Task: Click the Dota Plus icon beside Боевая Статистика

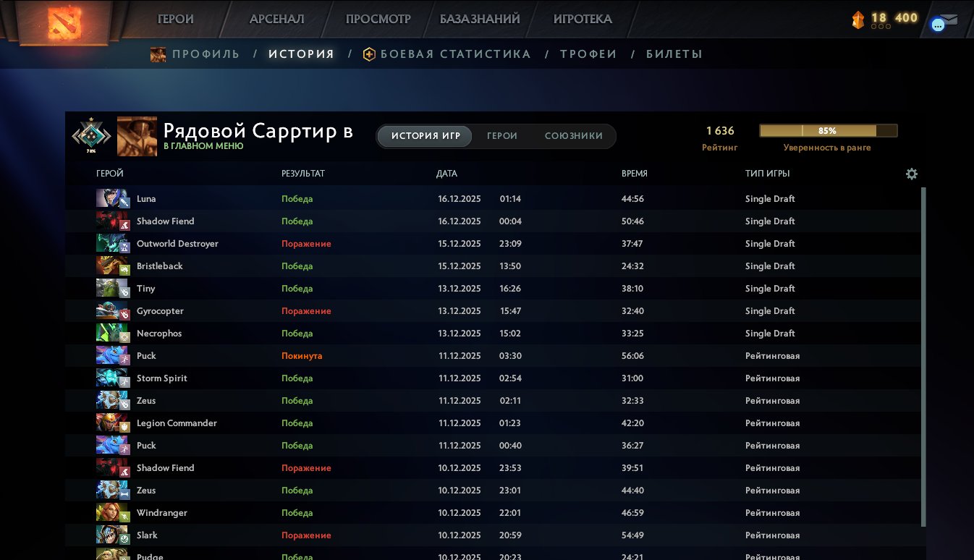Action: [369, 54]
